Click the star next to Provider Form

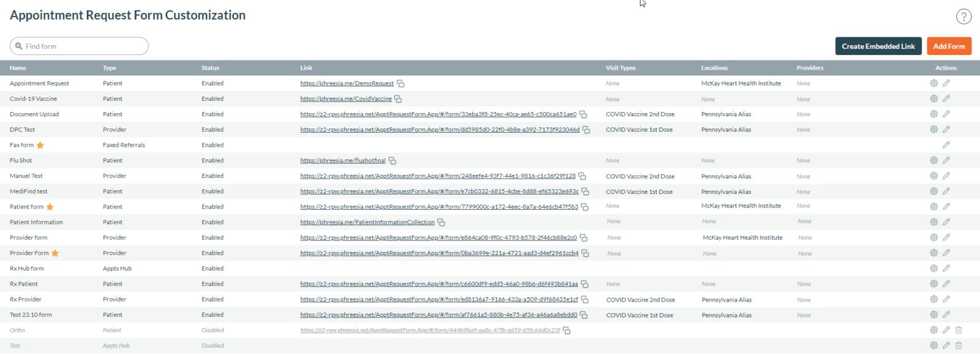pyautogui.click(x=55, y=253)
